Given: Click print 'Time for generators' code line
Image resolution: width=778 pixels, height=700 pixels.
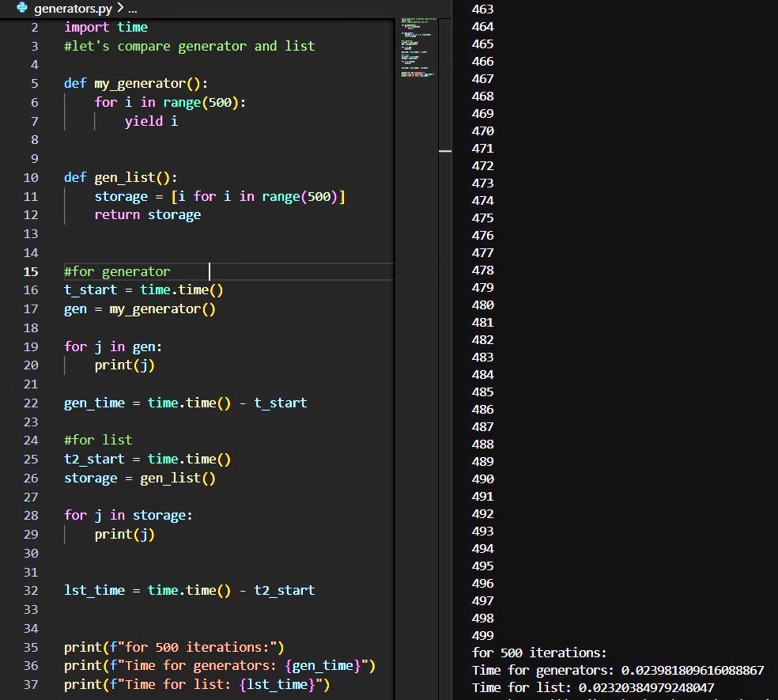Looking at the screenshot, I should 220,666.
